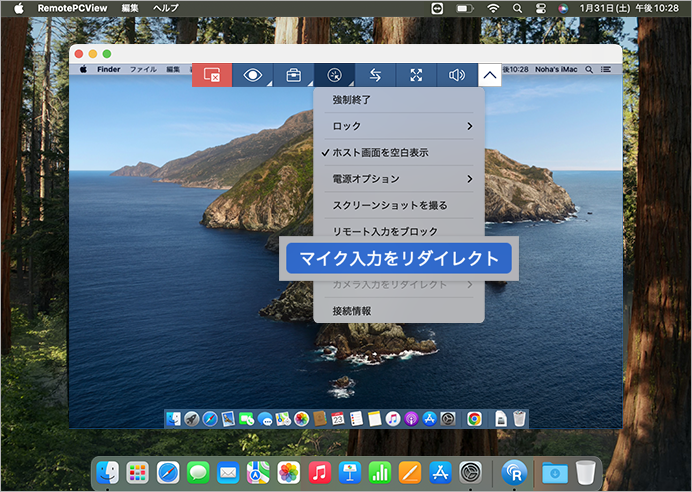Open Numbers in local dock
The image size is (692, 492).
tap(380, 473)
